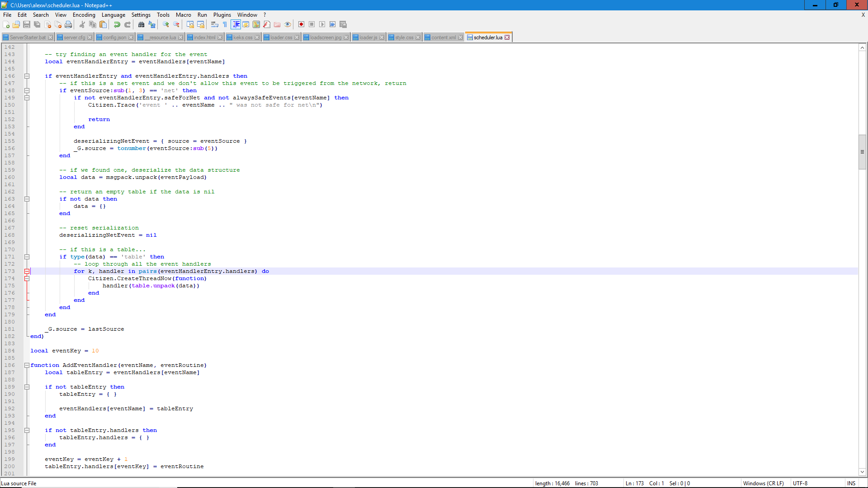
Task: Paste clipboard using the toolbar Paste icon
Action: [x=103, y=24]
